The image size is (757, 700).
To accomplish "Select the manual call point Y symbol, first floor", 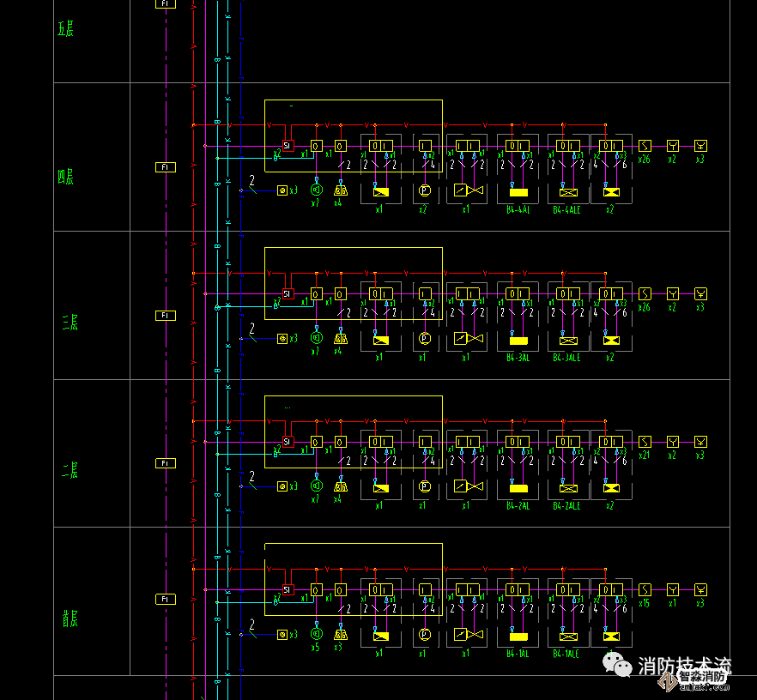I will pos(673,589).
